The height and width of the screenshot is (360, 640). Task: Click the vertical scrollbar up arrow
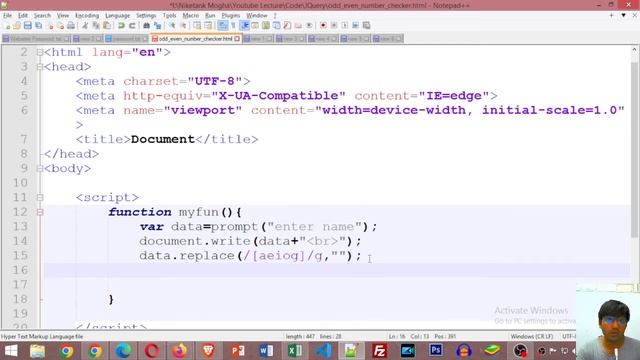tap(634, 50)
